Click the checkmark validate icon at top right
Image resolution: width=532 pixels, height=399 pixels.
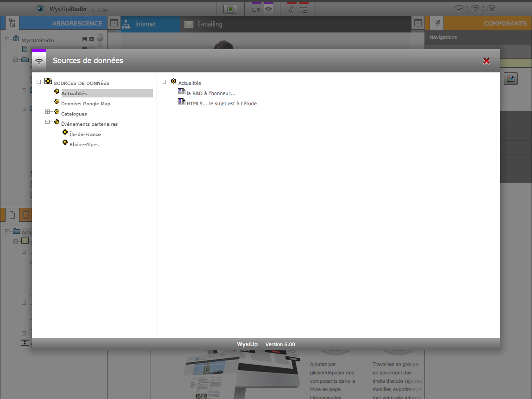tap(459, 9)
